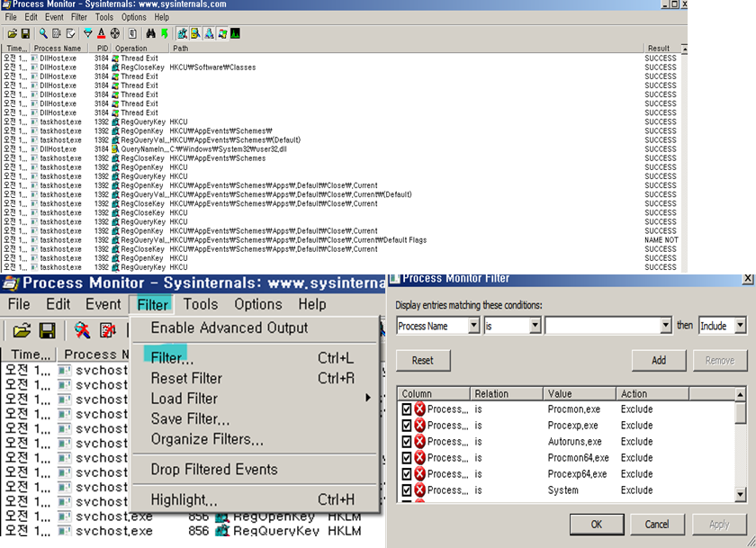Choose Highlight... Ctrl+H from the menu
Viewport: 756px width, 548px height.
254,499
